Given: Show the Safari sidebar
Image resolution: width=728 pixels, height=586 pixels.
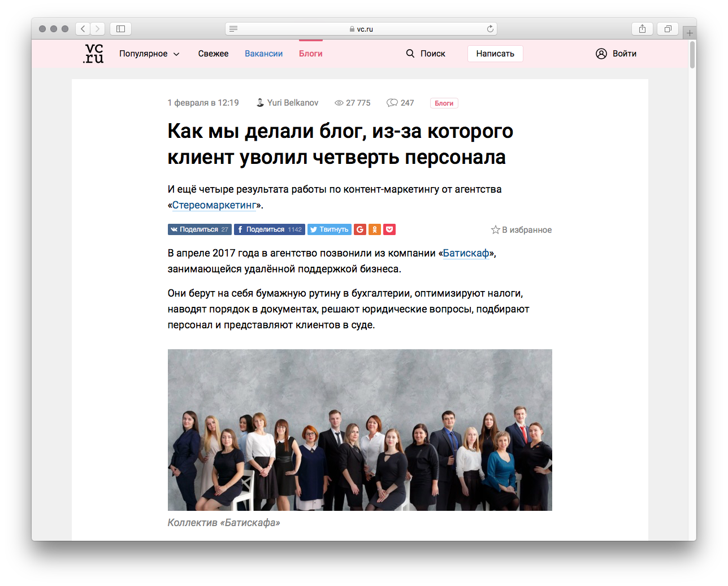Looking at the screenshot, I should (120, 29).
